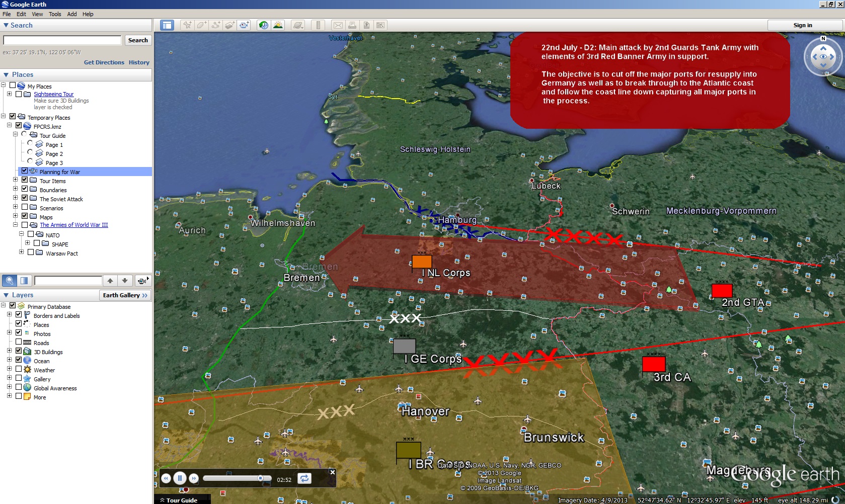The height and width of the screenshot is (504, 845).
Task: Click the Add Path toolbar icon
Action: (x=215, y=25)
